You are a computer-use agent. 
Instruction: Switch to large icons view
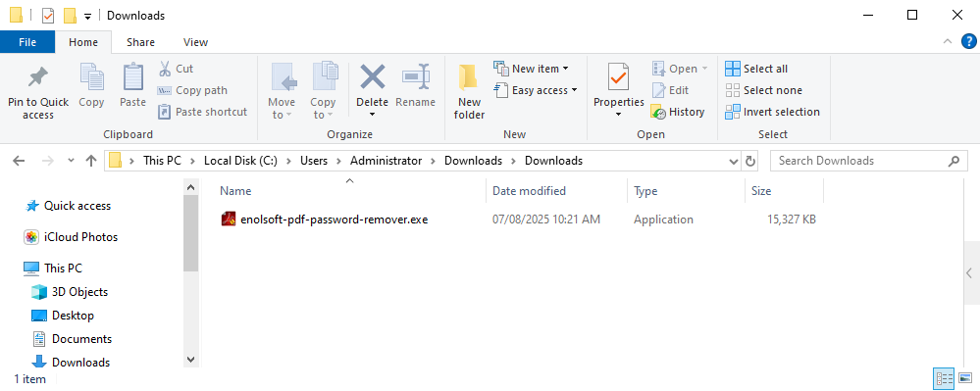(x=965, y=378)
